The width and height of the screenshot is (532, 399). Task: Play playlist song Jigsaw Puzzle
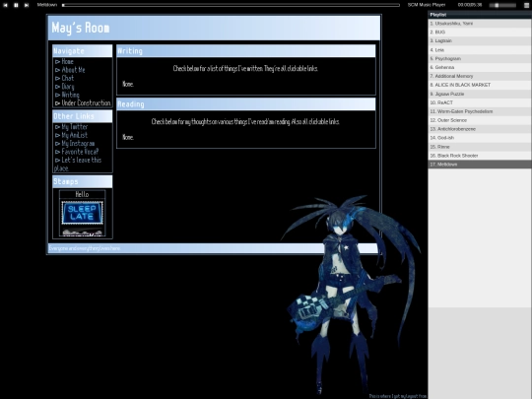(480, 94)
